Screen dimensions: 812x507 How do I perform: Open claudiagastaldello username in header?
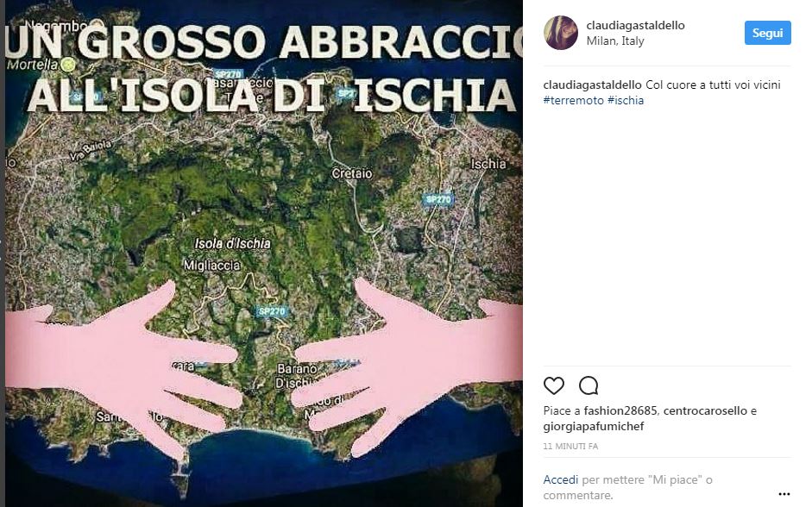[x=635, y=25]
